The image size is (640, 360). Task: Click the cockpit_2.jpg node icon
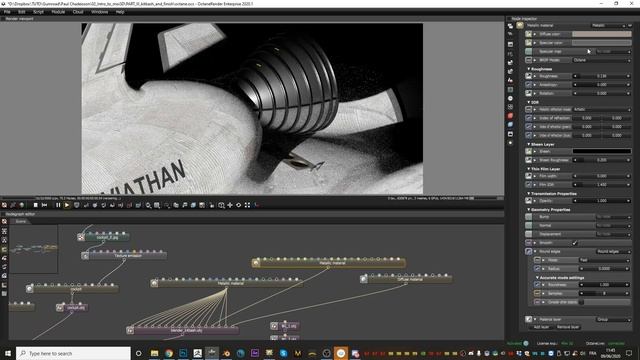pyautogui.click(x=81, y=237)
